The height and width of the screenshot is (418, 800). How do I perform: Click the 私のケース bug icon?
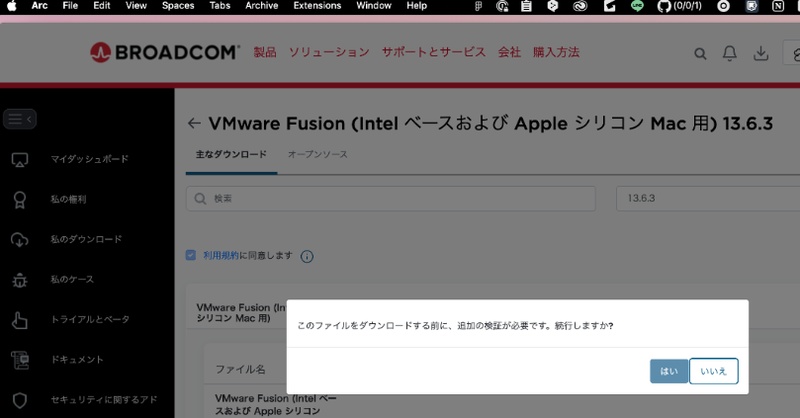click(19, 280)
